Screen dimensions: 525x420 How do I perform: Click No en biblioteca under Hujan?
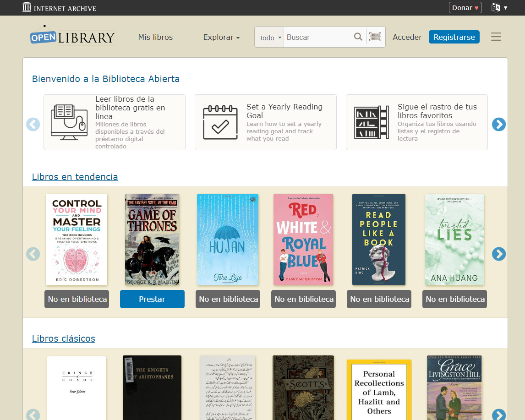(x=228, y=299)
